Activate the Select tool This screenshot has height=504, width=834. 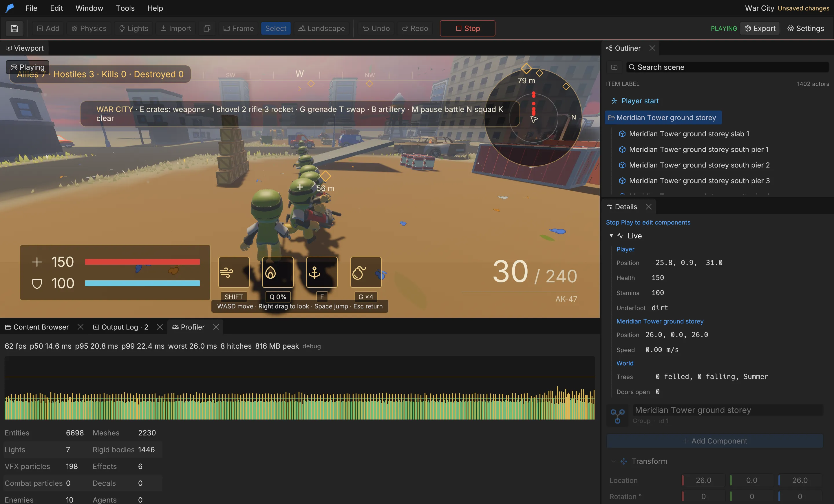pyautogui.click(x=275, y=28)
